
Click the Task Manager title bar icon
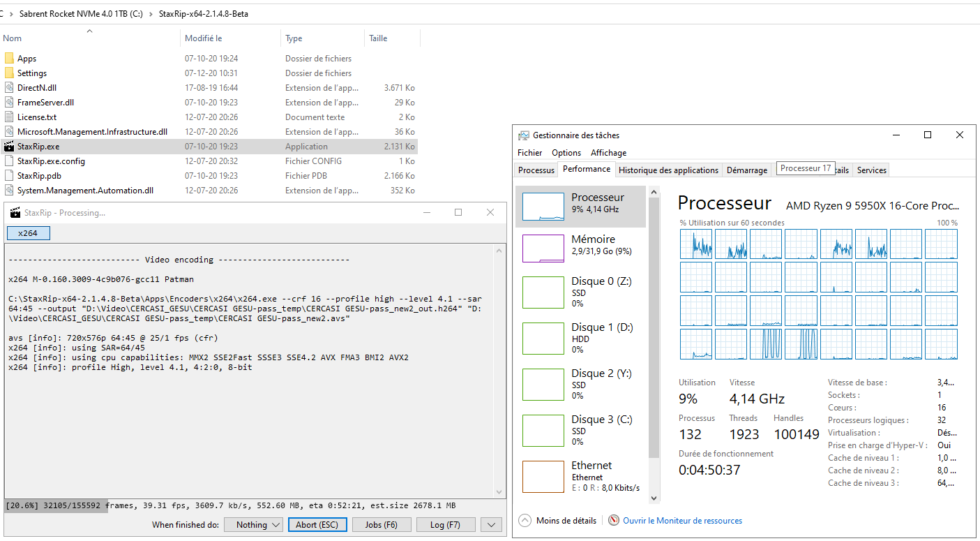(524, 135)
